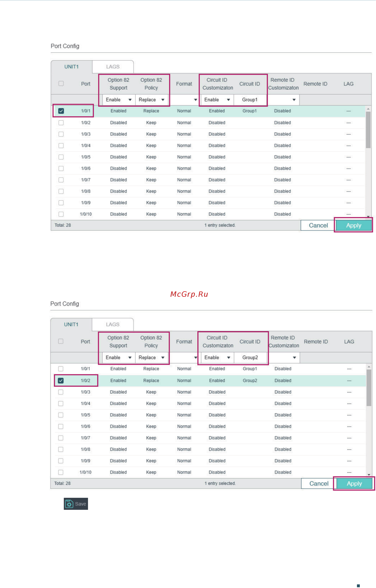Viewport: 376px width, 588px height.
Task: Click scroll-down arrow of the upper table scrollbar
Action: (368, 217)
